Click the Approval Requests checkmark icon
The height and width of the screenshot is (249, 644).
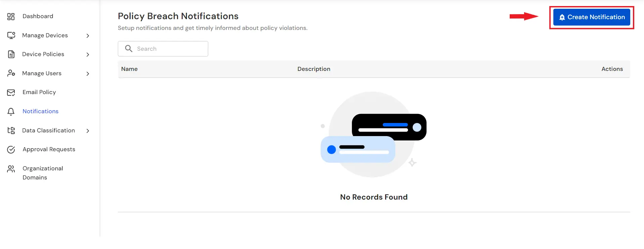click(x=11, y=150)
